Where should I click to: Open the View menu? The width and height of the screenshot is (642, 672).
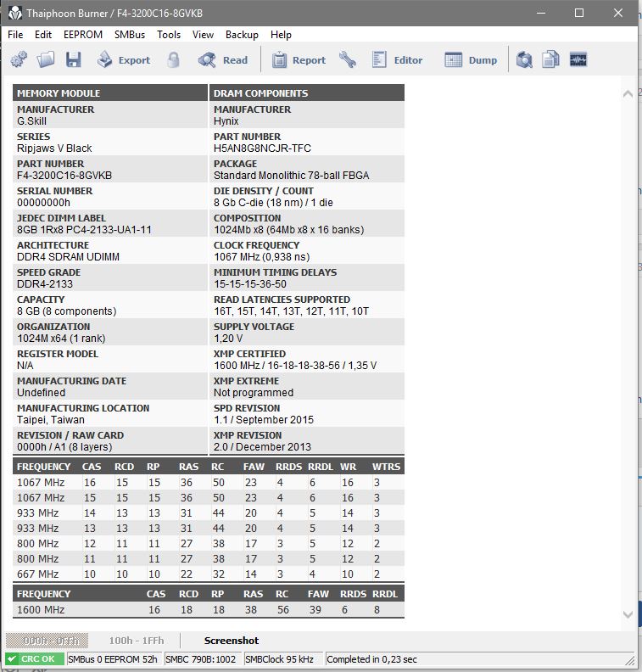pyautogui.click(x=203, y=35)
